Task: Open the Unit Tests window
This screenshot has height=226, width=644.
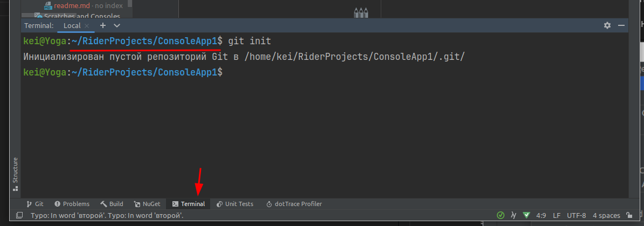Action: [x=234, y=204]
